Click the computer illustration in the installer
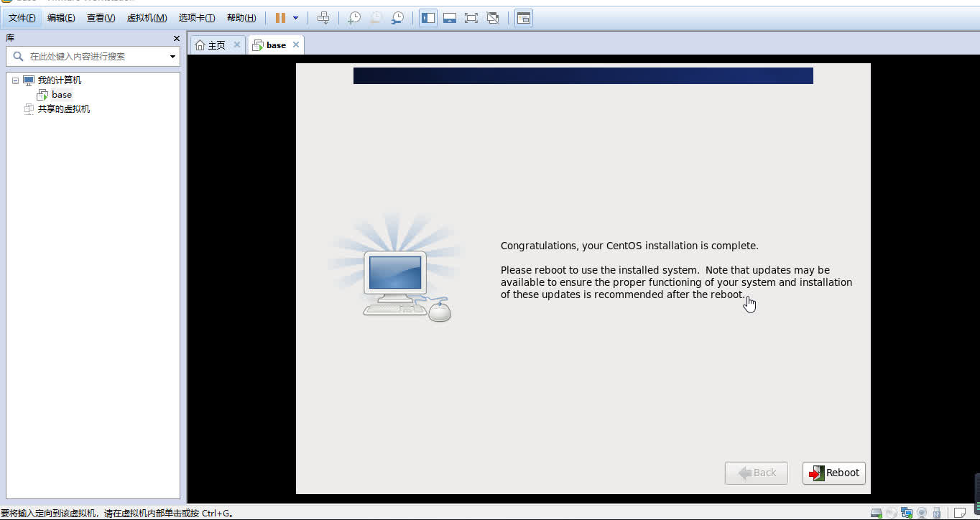This screenshot has height=520, width=980. coord(397,266)
